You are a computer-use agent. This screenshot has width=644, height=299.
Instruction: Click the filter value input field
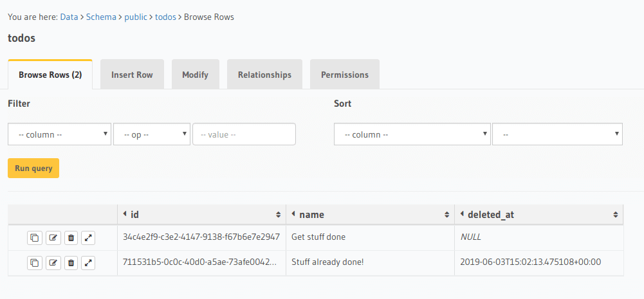(x=244, y=134)
